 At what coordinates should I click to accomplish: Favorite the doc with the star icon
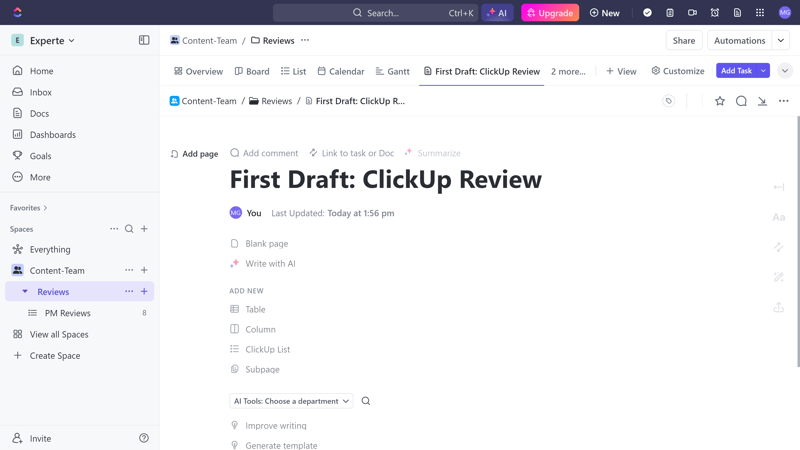[719, 101]
